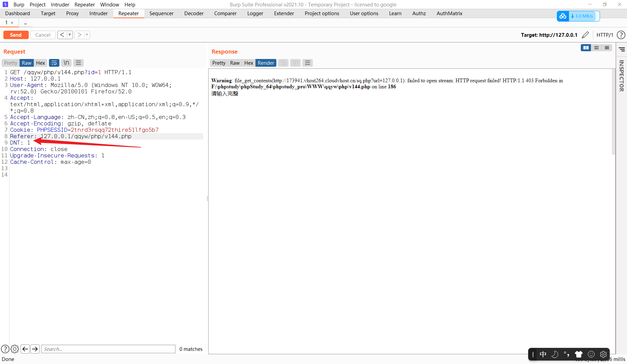This screenshot has width=627, height=364.
Task: Select request Hex view tab
Action: (x=40, y=63)
